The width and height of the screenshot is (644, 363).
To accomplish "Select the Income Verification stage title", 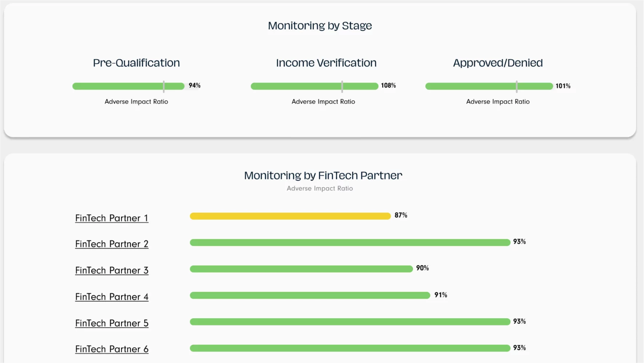I will point(326,63).
